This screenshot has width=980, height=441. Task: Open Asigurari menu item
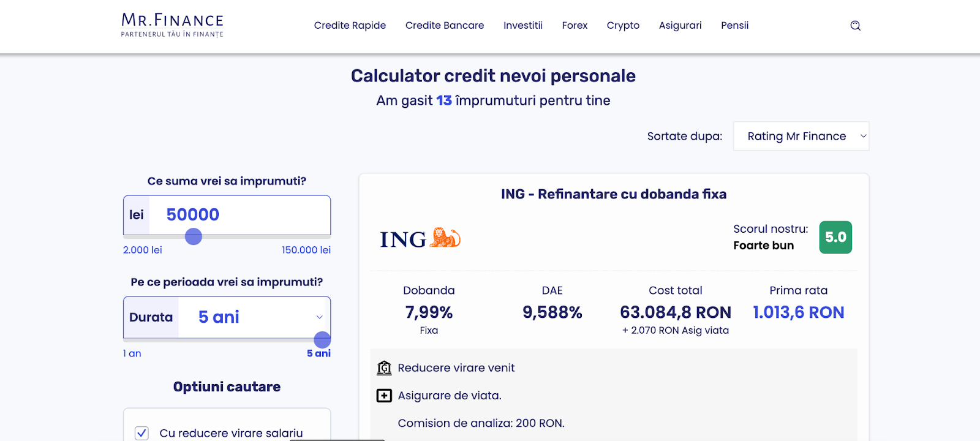680,25
